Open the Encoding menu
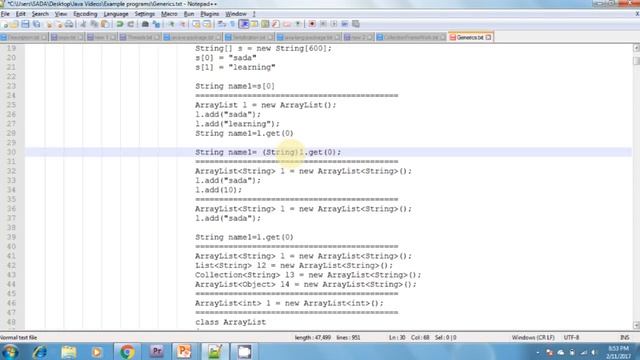Image resolution: width=640 pixels, height=360 pixels. click(x=85, y=14)
